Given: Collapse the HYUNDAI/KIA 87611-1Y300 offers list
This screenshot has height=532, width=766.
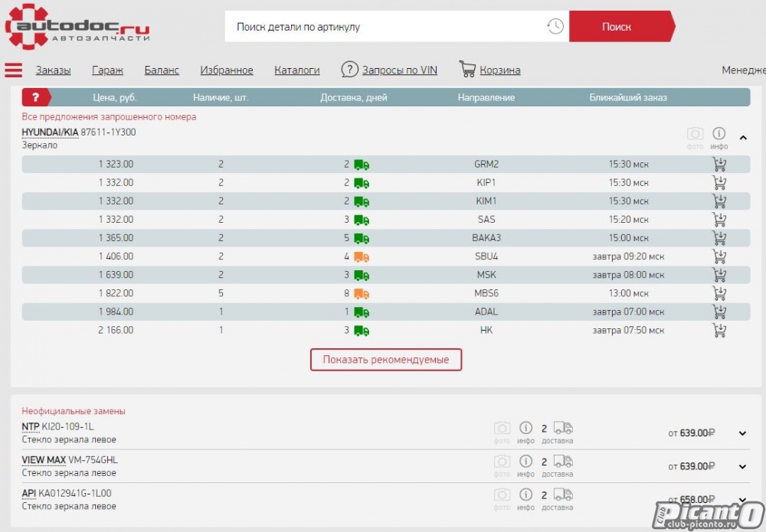Looking at the screenshot, I should pyautogui.click(x=743, y=138).
